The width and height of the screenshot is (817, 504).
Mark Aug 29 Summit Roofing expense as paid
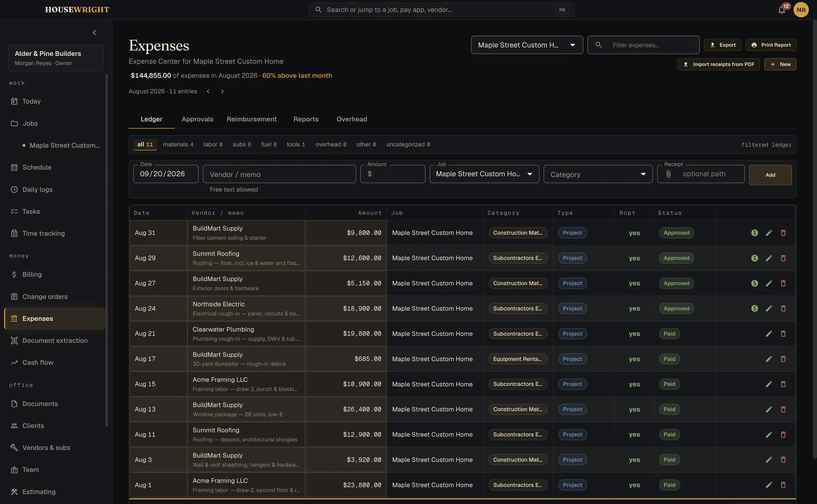pyautogui.click(x=755, y=258)
